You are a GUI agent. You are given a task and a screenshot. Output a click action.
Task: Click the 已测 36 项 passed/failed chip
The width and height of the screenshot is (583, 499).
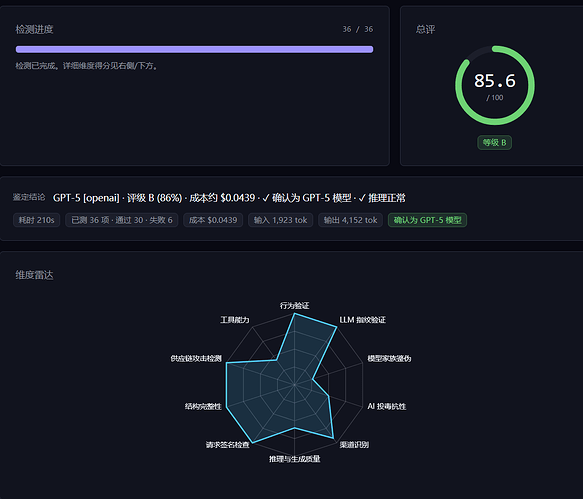(x=122, y=220)
